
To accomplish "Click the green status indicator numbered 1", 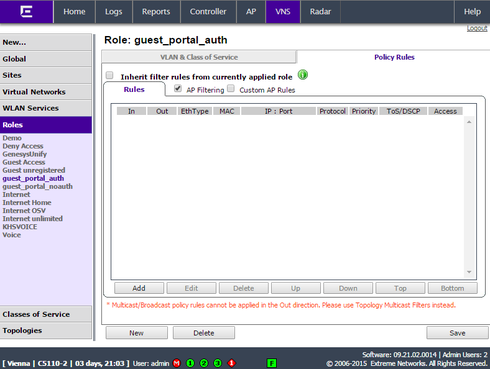I will coord(190,363).
